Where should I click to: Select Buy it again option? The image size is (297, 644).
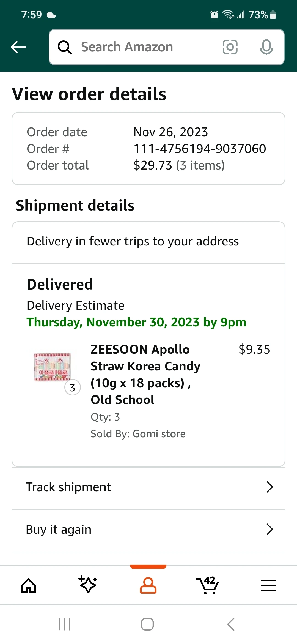pos(59,530)
